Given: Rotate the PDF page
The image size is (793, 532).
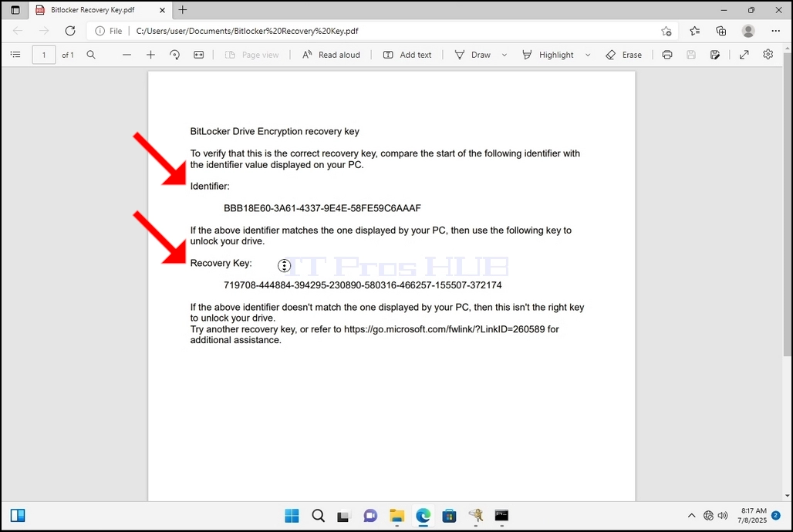Looking at the screenshot, I should tap(174, 55).
